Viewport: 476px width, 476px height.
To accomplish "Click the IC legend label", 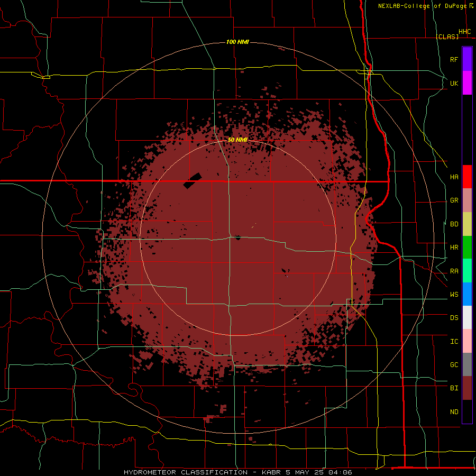I will (x=454, y=342).
